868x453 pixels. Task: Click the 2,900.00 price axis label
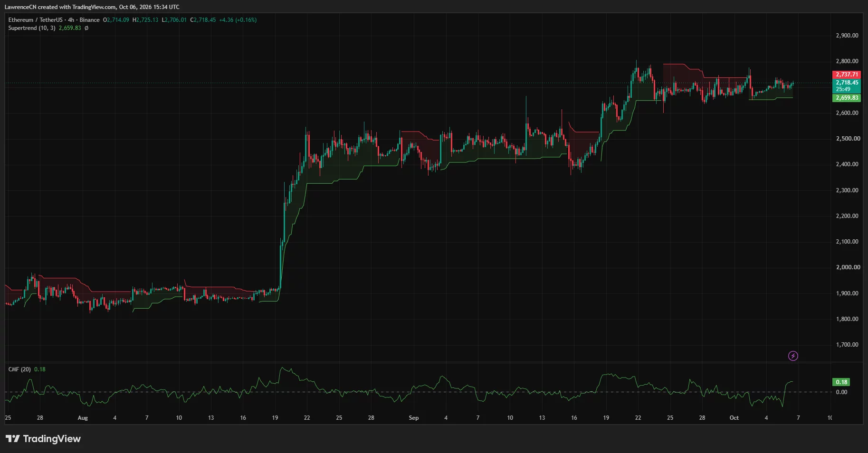coord(847,36)
